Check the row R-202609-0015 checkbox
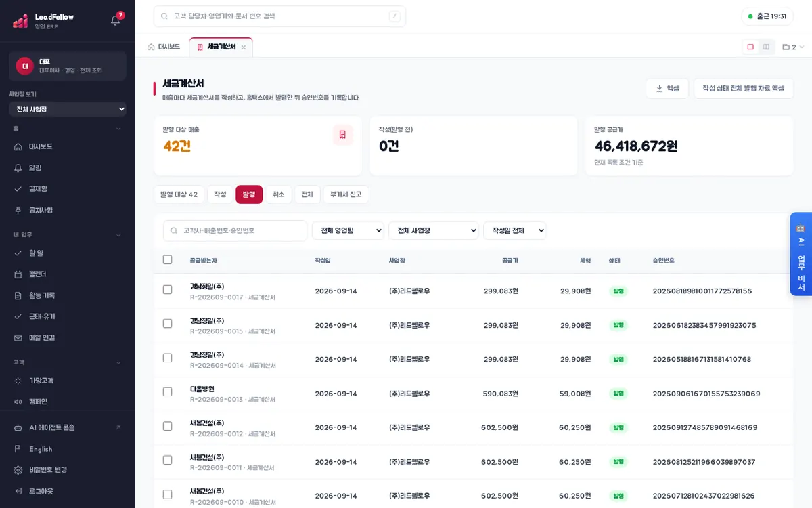This screenshot has height=508, width=812. 168,324
